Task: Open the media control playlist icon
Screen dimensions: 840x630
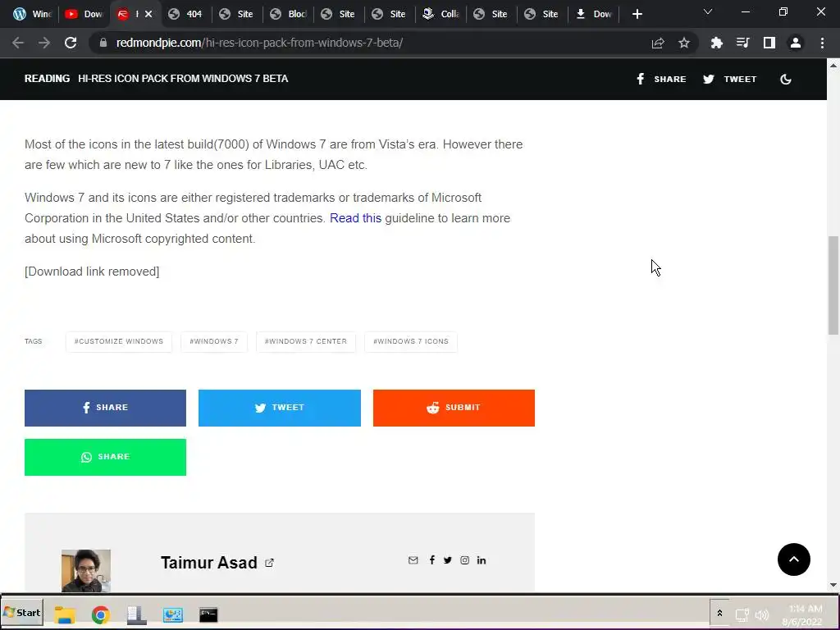Action: [x=742, y=43]
